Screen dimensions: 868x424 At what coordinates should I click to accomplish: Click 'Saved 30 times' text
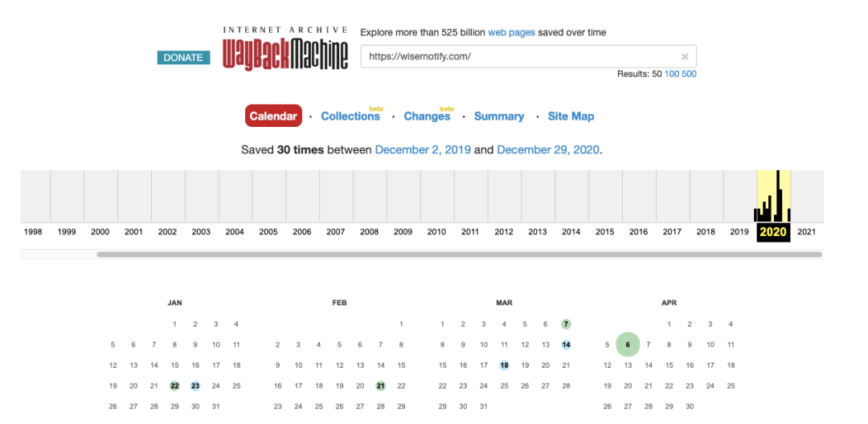click(282, 150)
